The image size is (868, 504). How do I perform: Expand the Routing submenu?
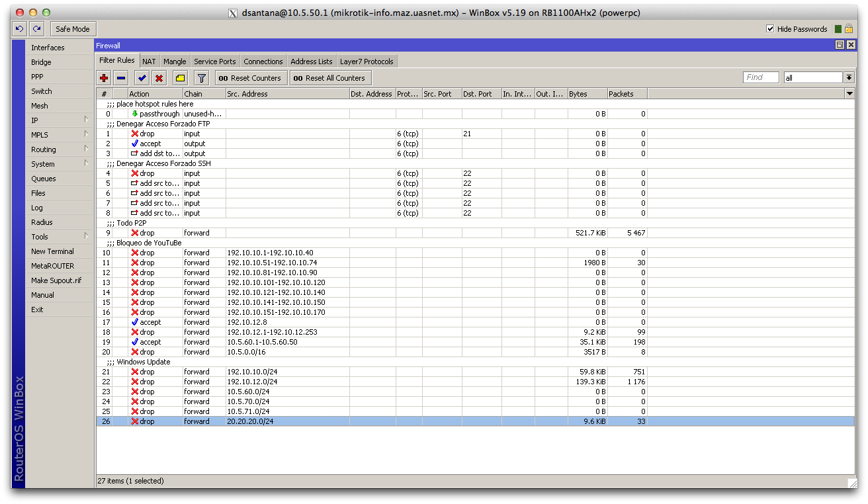tap(86, 149)
